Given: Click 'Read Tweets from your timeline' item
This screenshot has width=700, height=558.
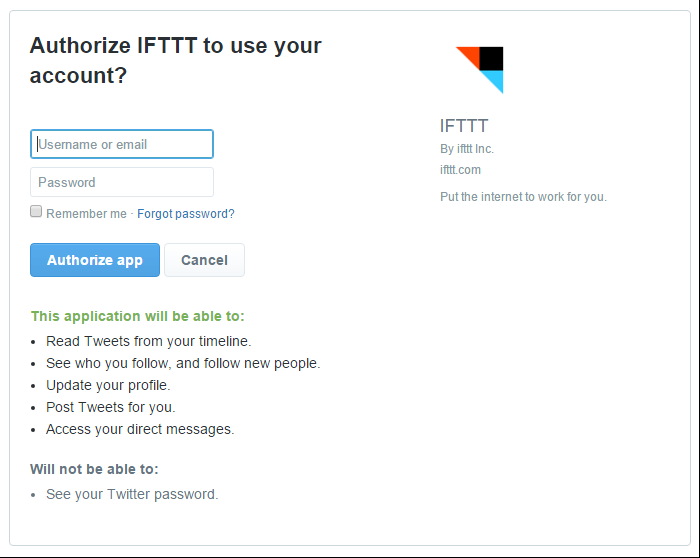Looking at the screenshot, I should (149, 341).
